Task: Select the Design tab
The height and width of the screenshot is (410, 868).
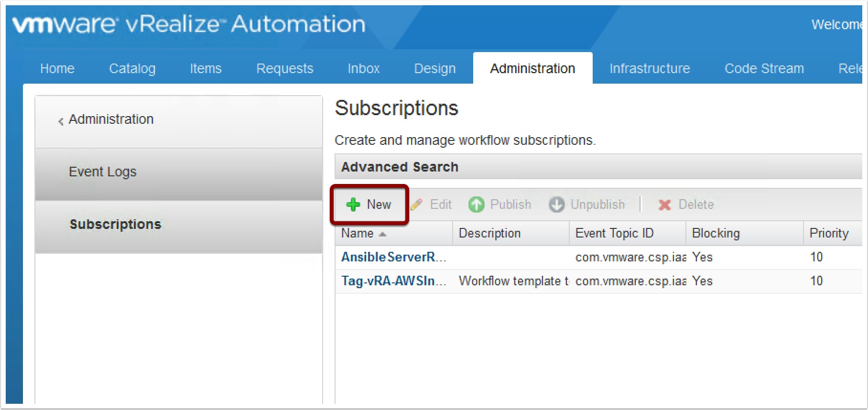Action: [x=434, y=68]
